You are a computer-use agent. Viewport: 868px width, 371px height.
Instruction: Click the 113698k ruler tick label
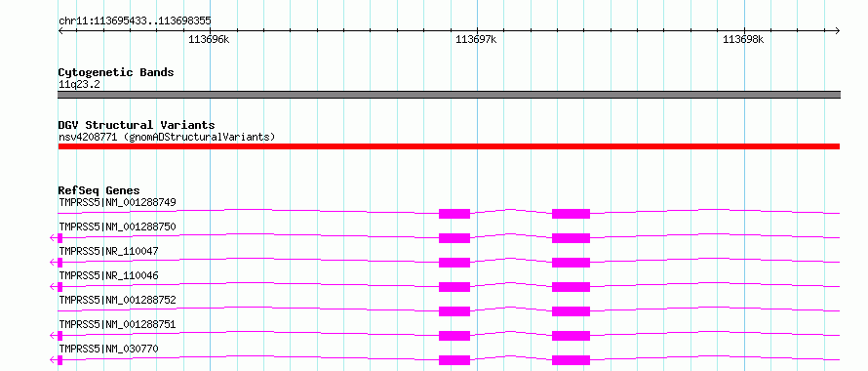coord(743,39)
